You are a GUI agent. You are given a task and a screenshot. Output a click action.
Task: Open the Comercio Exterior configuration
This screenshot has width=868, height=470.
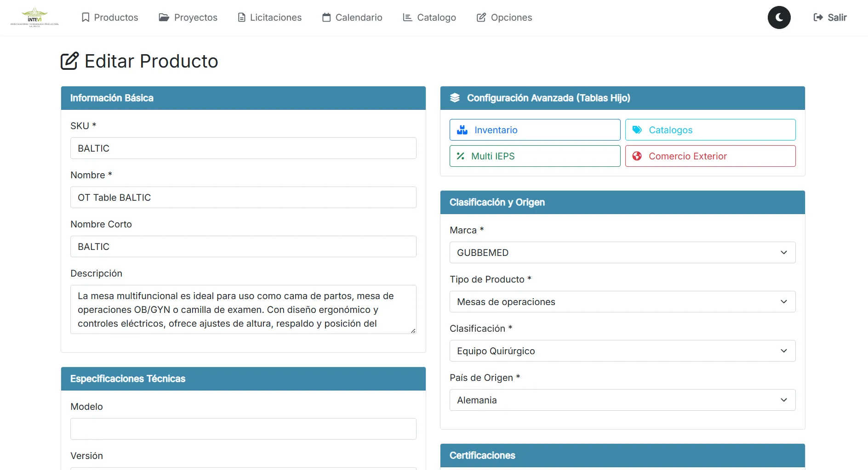pyautogui.click(x=710, y=156)
